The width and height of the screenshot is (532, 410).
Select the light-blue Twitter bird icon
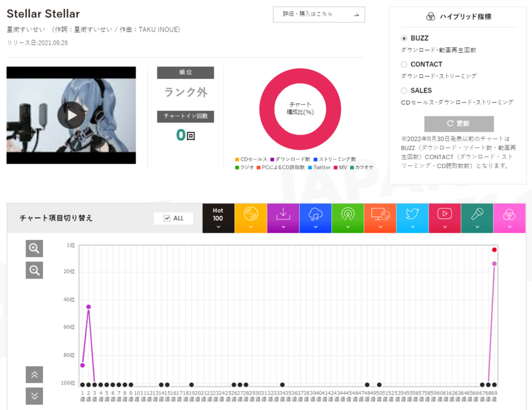(413, 214)
